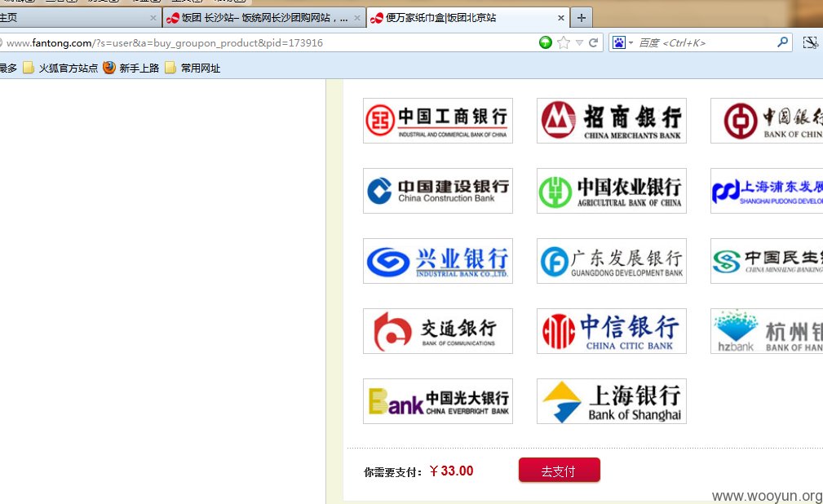Screen dimensions: 823x504
Task: Pick Shanghai Pudong Development Bank logo
Action: tap(767, 191)
